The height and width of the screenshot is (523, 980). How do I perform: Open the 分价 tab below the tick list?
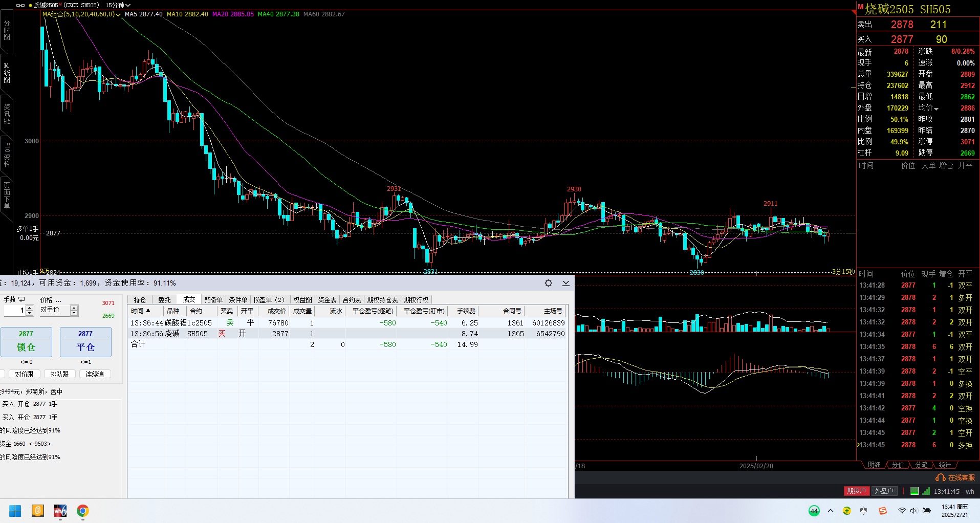[x=898, y=465]
